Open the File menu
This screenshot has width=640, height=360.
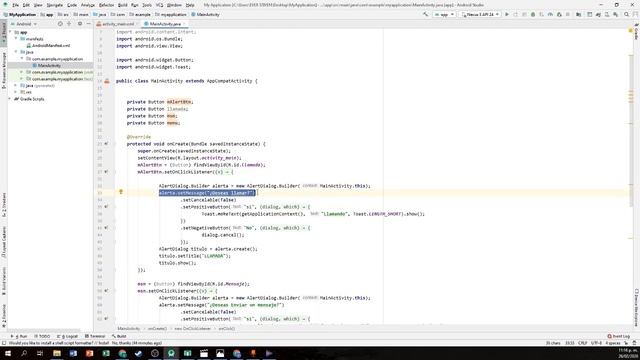[16, 5]
